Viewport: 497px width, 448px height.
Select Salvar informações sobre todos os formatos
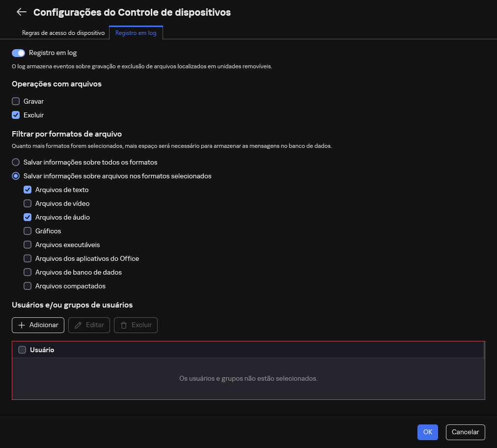[15, 162]
